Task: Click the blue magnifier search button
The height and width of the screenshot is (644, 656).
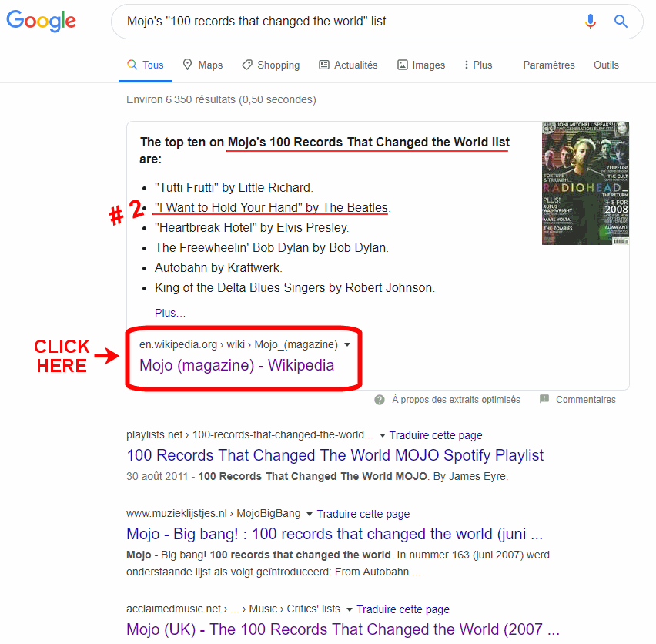Action: click(621, 21)
